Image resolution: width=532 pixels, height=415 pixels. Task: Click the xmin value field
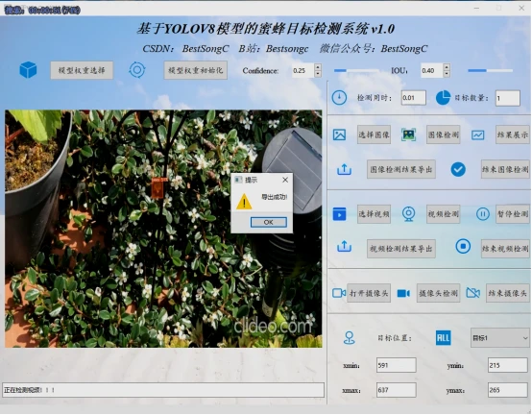tap(396, 365)
